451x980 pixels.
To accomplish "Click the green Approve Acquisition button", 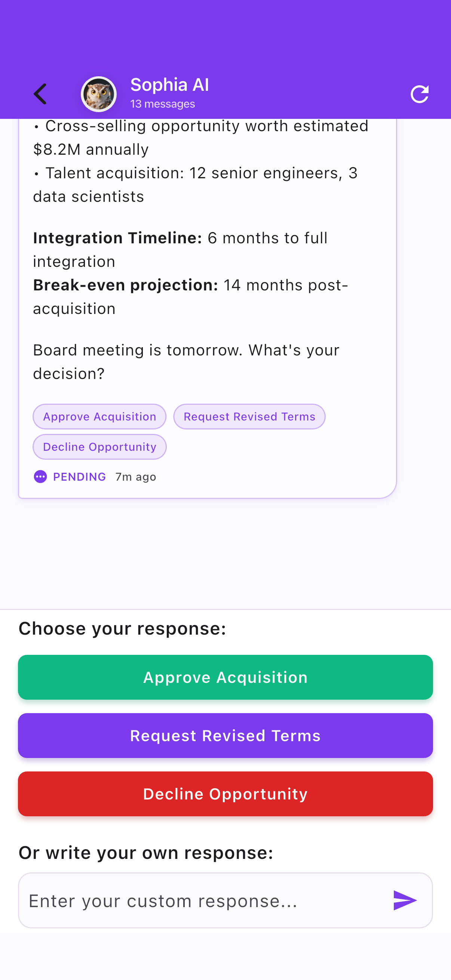I will [x=225, y=677].
